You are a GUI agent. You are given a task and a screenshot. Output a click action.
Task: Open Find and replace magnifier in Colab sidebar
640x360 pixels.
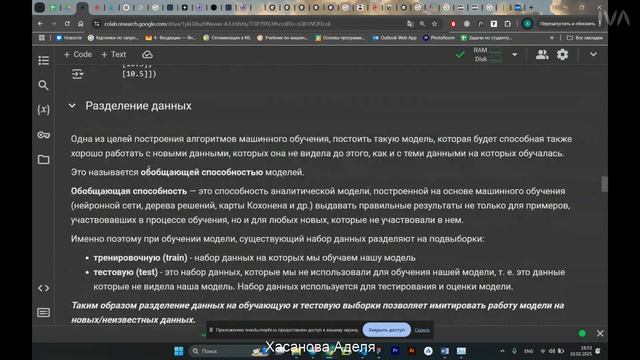pyautogui.click(x=43, y=85)
